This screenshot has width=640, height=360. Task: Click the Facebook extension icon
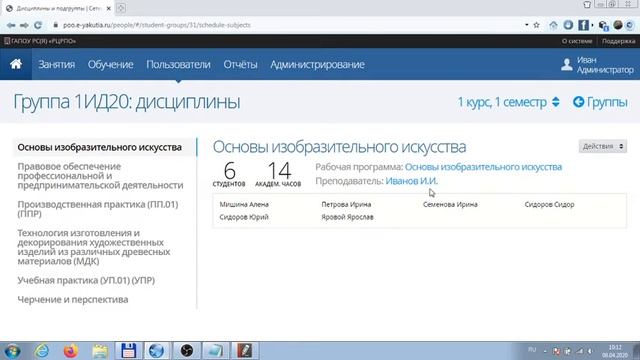click(584, 25)
